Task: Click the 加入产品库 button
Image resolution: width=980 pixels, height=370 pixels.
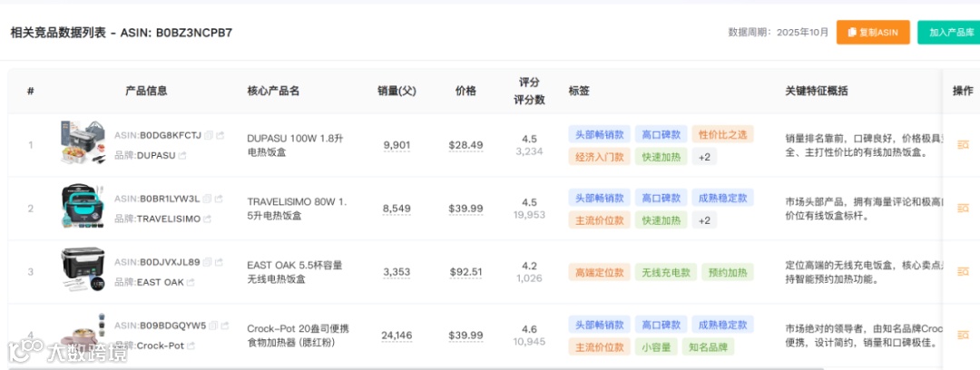Action: (x=948, y=33)
